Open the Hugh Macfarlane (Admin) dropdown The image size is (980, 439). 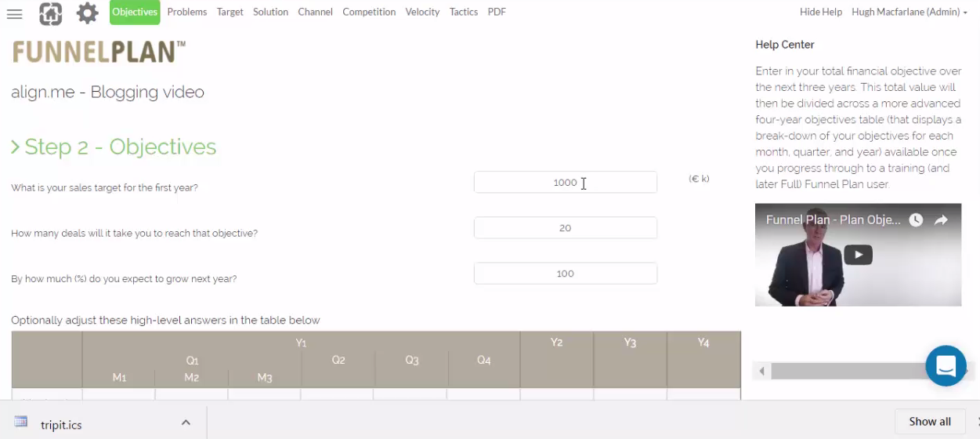tap(909, 12)
